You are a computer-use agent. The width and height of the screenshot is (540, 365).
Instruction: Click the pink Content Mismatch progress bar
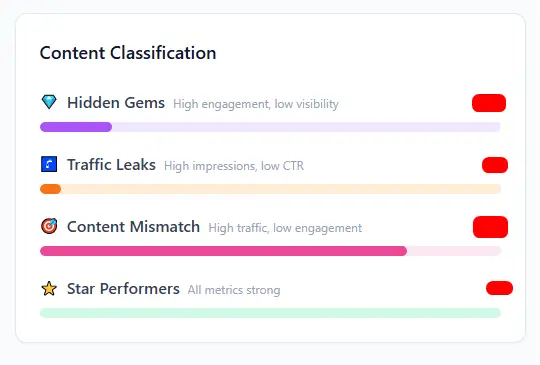point(270,251)
